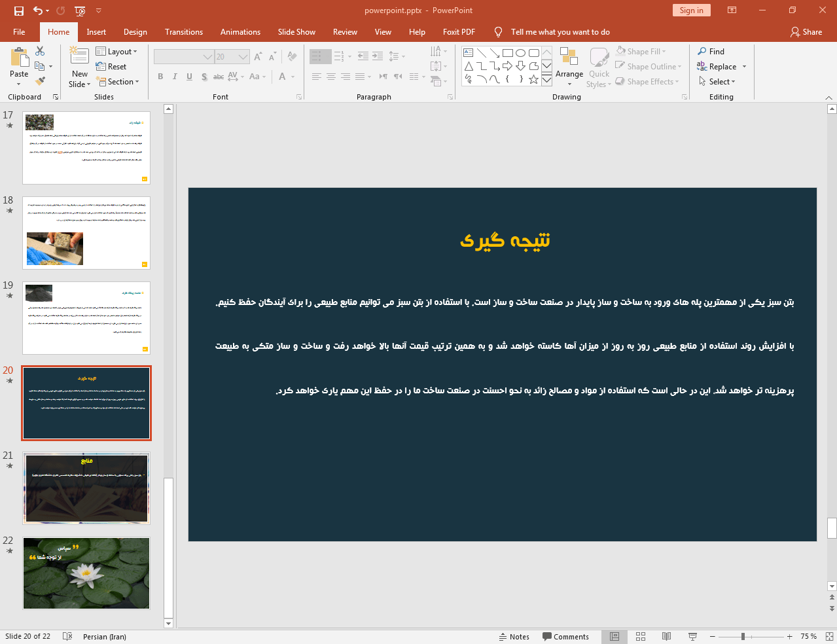This screenshot has height=644, width=837.
Task: Select slide 18 thumbnail
Action: pos(86,233)
